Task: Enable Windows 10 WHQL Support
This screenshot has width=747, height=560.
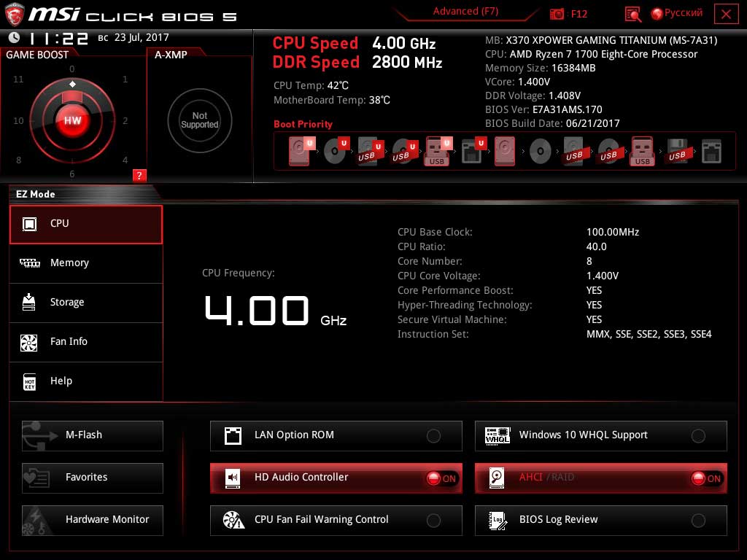Action: [601, 435]
